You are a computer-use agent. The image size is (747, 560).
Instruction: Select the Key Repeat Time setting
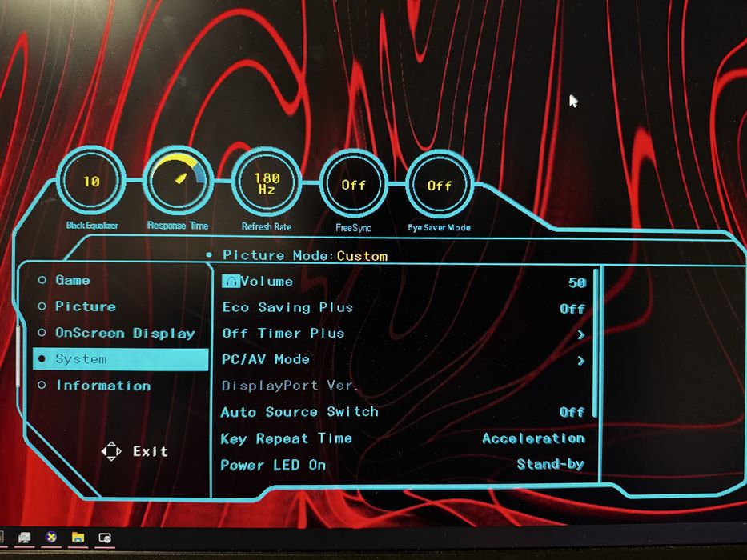click(287, 438)
